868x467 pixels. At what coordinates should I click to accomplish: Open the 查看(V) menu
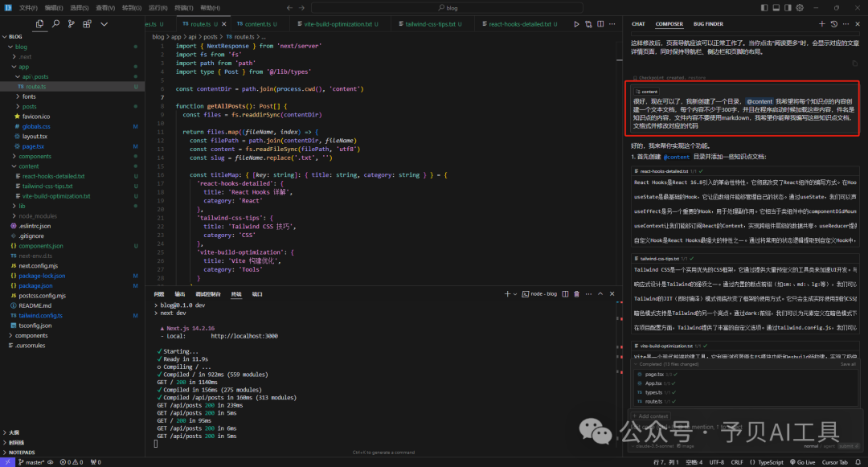pyautogui.click(x=105, y=8)
